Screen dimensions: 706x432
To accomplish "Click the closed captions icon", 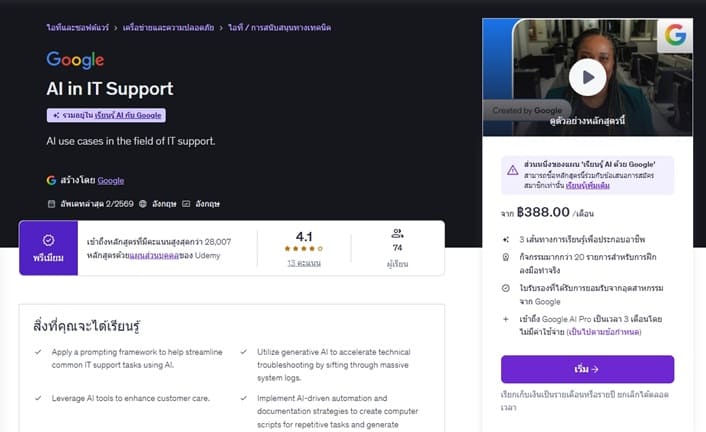I will click(x=186, y=204).
